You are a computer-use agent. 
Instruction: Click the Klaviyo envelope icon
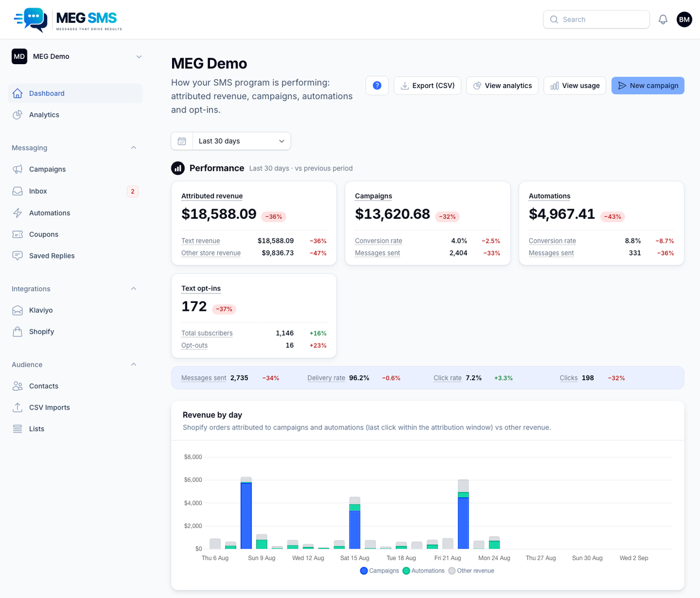pos(17,310)
